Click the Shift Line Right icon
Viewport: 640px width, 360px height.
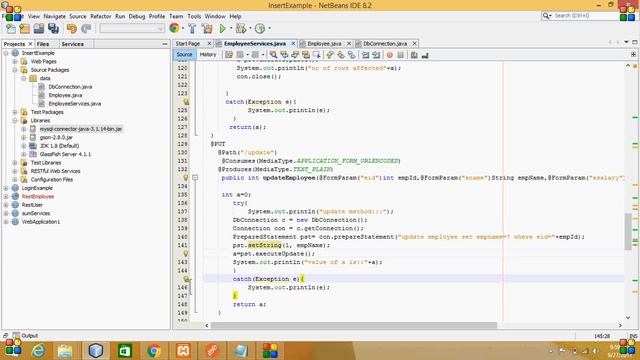coord(376,55)
